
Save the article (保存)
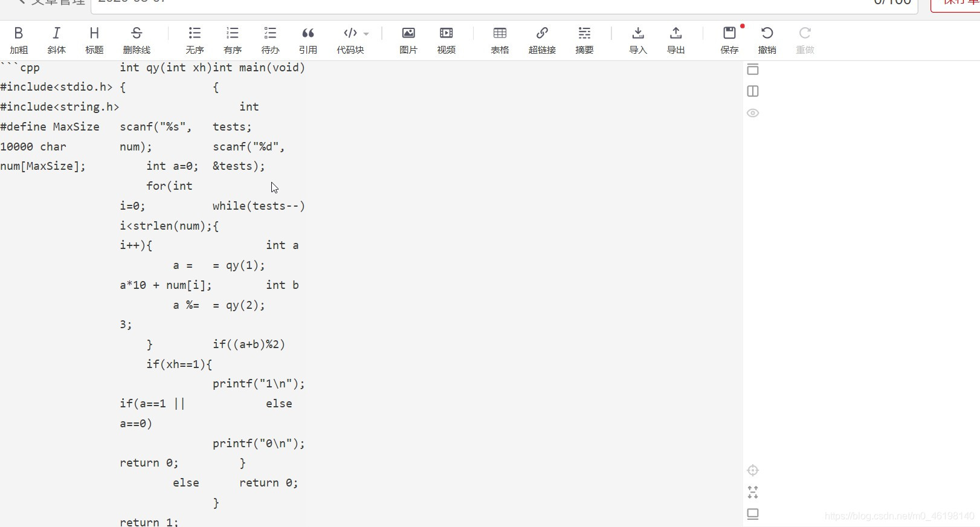[730, 40]
